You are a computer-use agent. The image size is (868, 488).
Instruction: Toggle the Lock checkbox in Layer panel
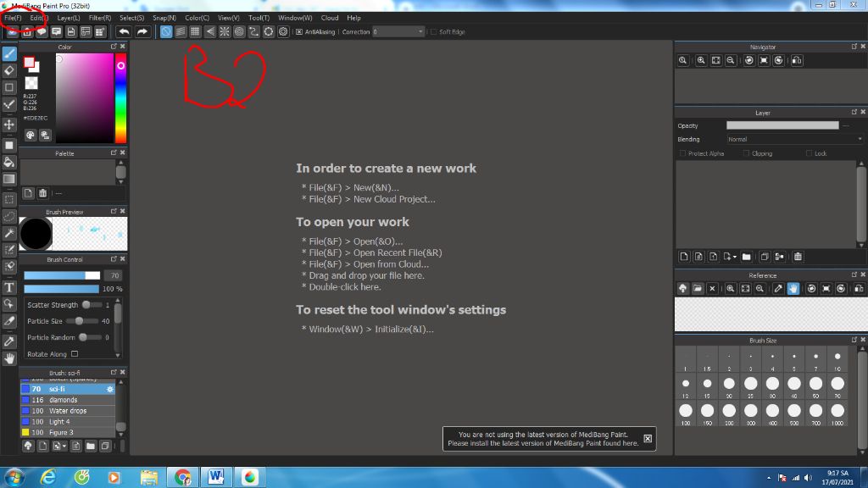pos(809,153)
